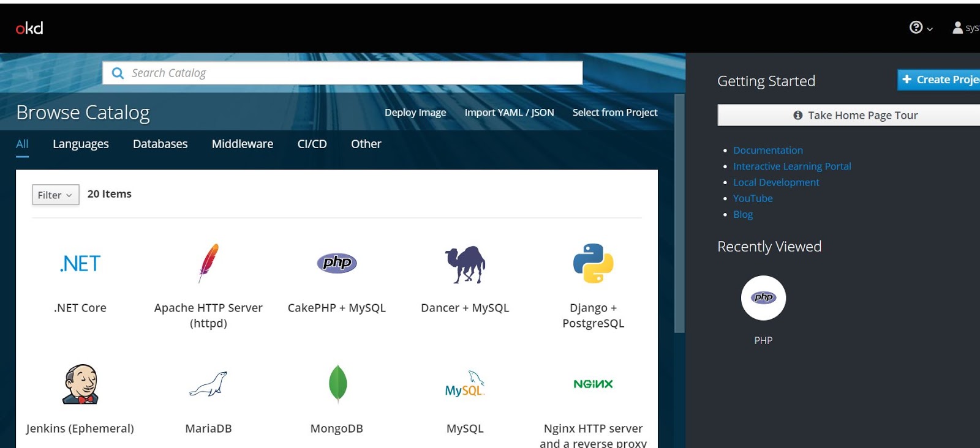
Task: Open the Blog link
Action: click(743, 214)
